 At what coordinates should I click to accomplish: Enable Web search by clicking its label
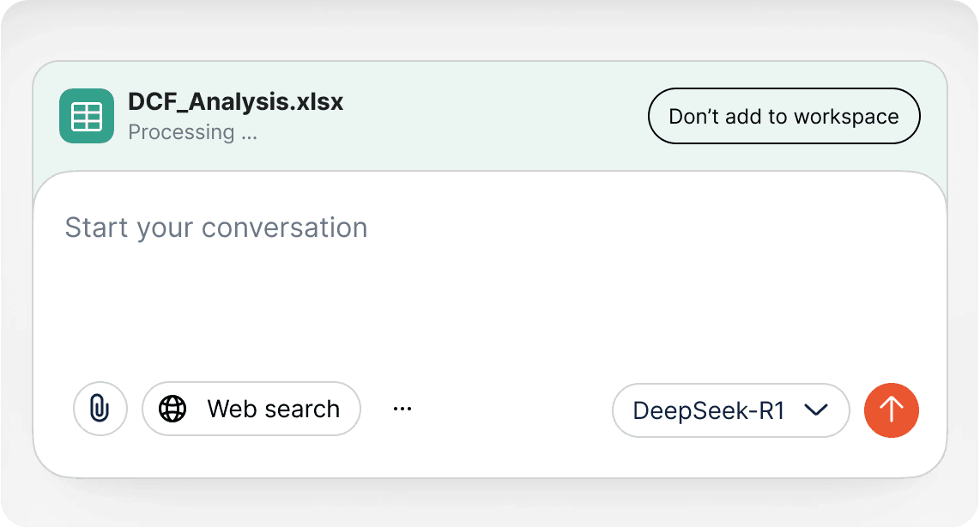tap(273, 409)
